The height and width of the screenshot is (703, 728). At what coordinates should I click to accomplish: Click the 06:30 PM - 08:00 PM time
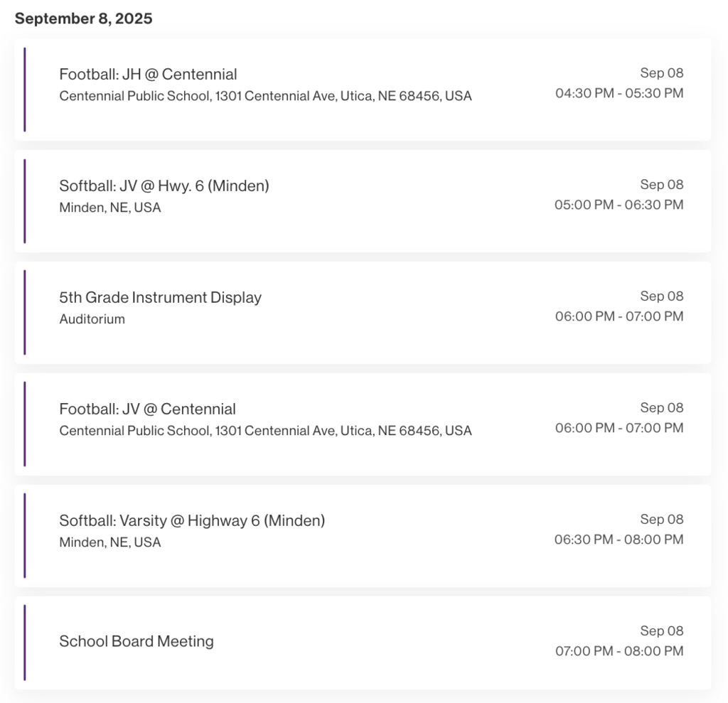tap(619, 540)
